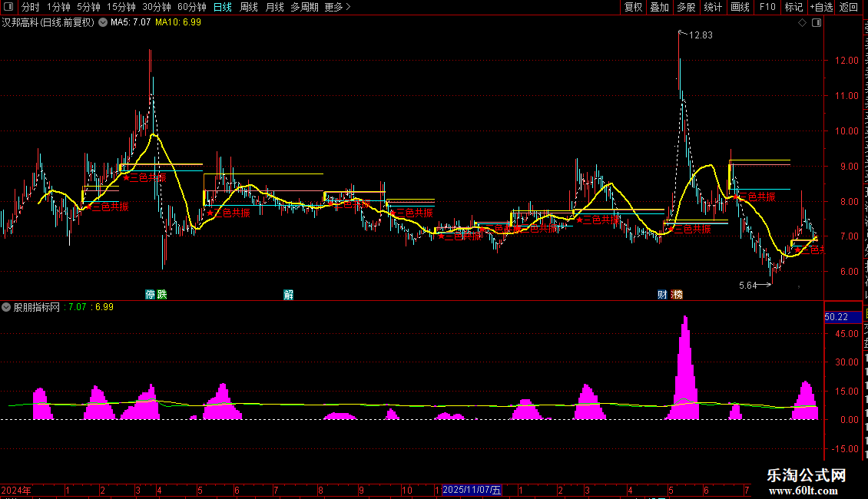Click the 财 event marker below chart
Viewport: 868px width, 499px height.
pyautogui.click(x=662, y=294)
